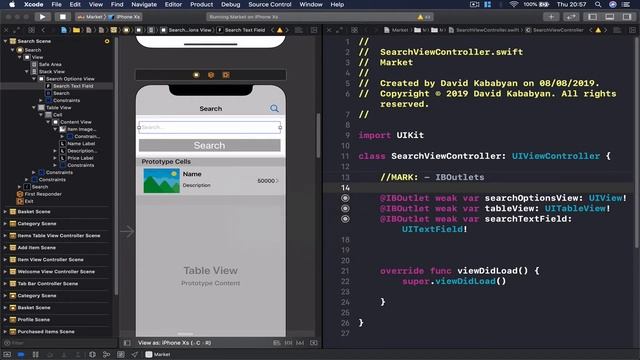Run the Market app with Play button

(x=42, y=17)
